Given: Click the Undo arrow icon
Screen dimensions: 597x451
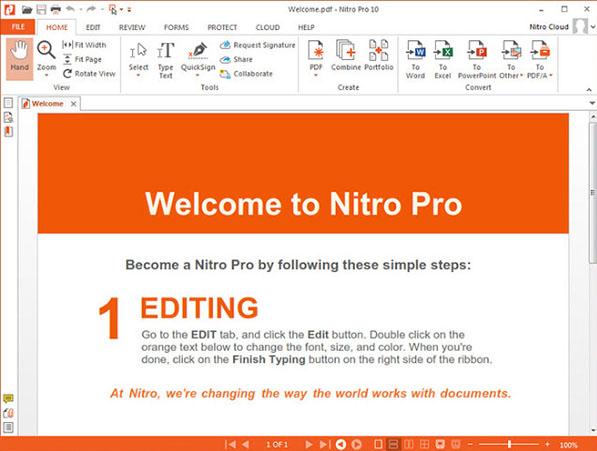Looking at the screenshot, I should pos(70,9).
